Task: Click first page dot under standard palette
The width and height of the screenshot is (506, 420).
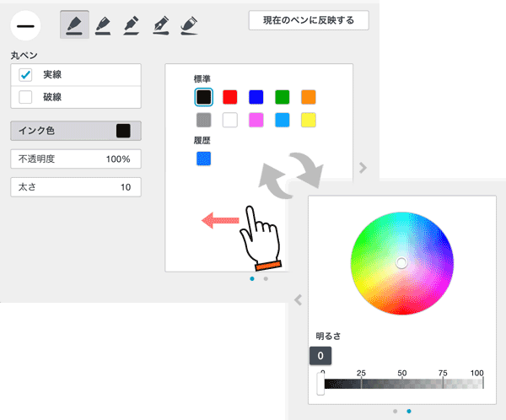Action: click(252, 278)
